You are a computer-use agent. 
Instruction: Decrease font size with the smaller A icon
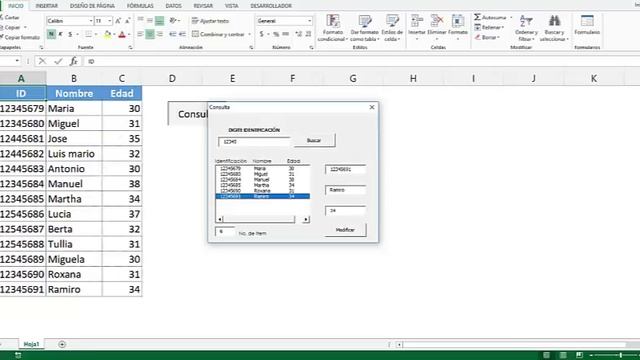(128, 20)
